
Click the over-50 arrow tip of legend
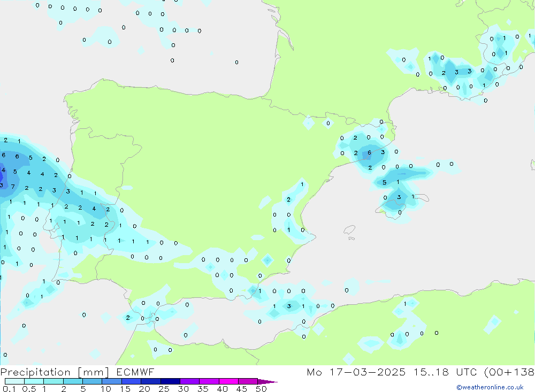pos(267,382)
